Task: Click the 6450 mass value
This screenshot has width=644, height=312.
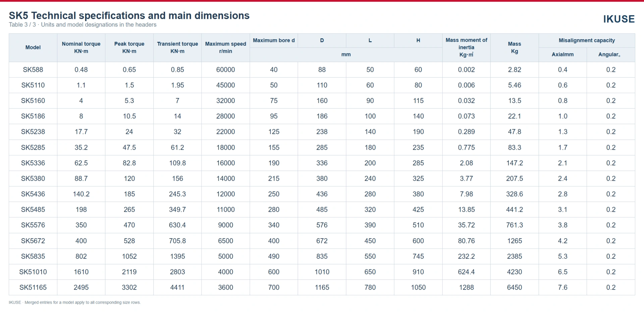Action: pyautogui.click(x=515, y=288)
